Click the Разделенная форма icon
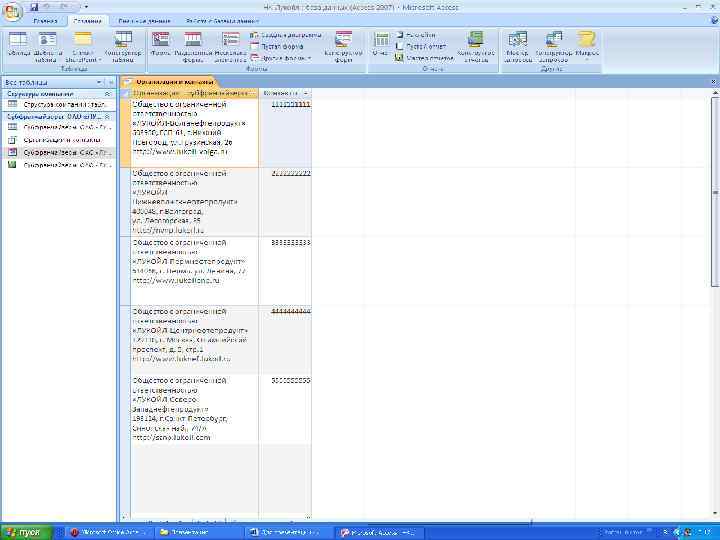This screenshot has height=540, width=720. [193, 46]
